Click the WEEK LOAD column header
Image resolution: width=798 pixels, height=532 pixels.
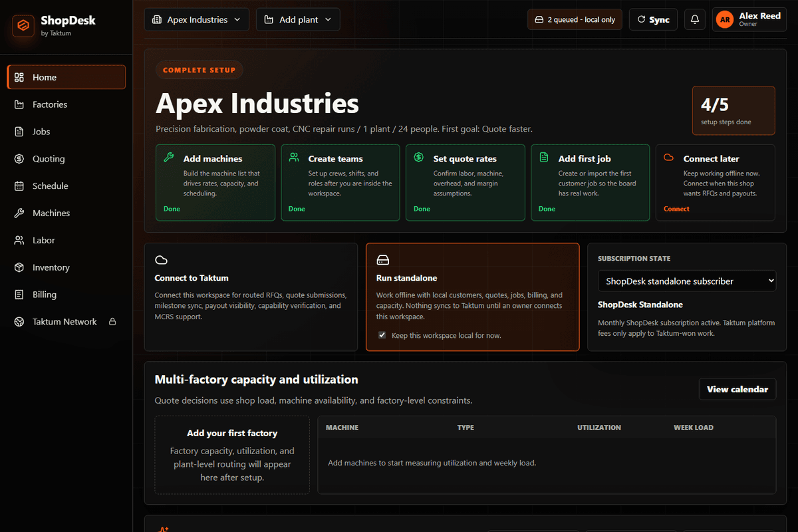(x=694, y=428)
